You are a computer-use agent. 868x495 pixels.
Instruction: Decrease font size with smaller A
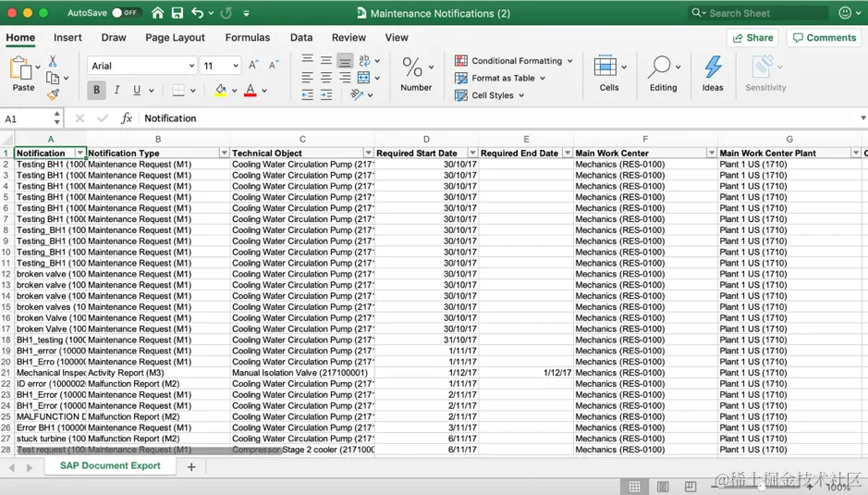click(274, 66)
